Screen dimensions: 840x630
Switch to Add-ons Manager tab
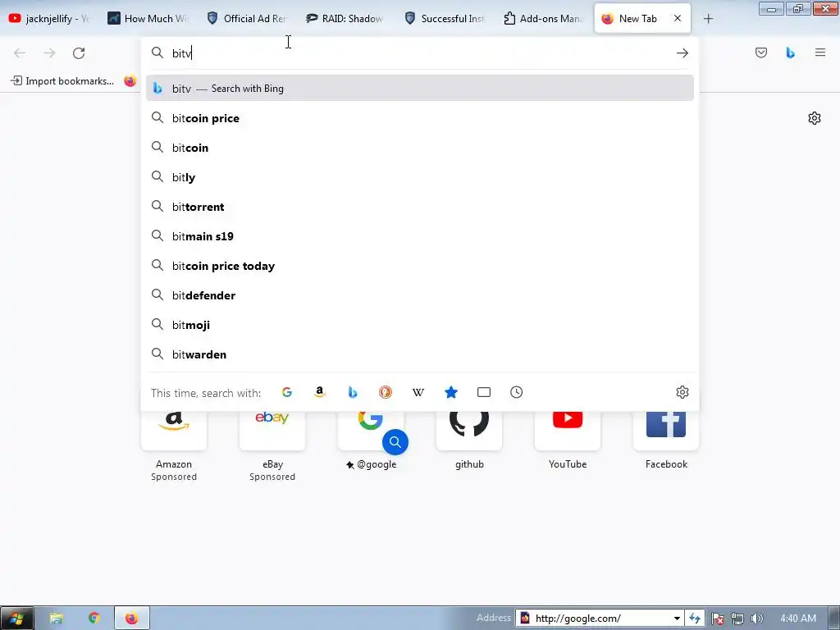tap(543, 19)
